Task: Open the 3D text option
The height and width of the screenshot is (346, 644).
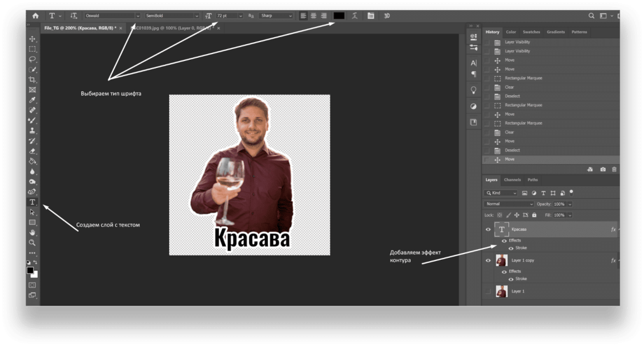Action: (x=387, y=15)
